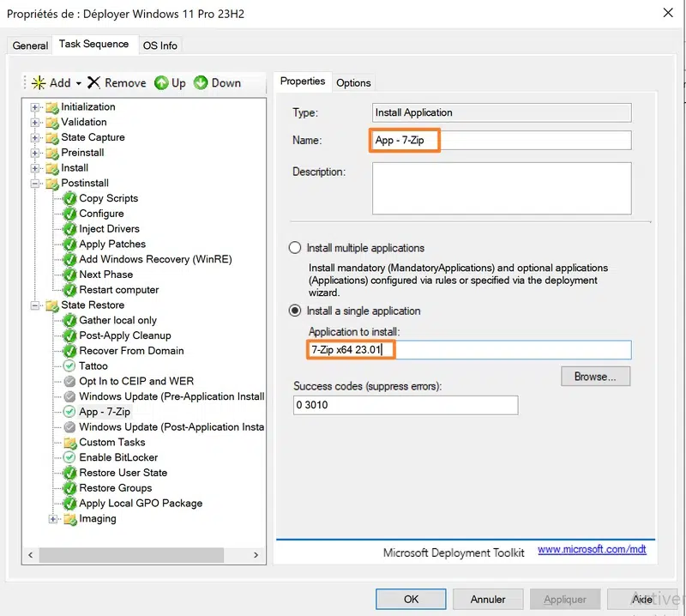
Task: Select the Custom Tasks folder icon
Action: [69, 443]
